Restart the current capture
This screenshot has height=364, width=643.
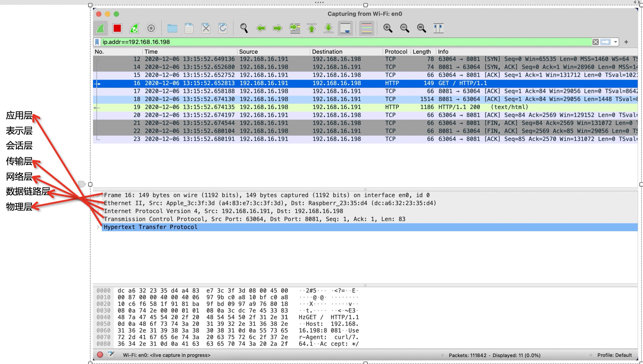point(134,28)
